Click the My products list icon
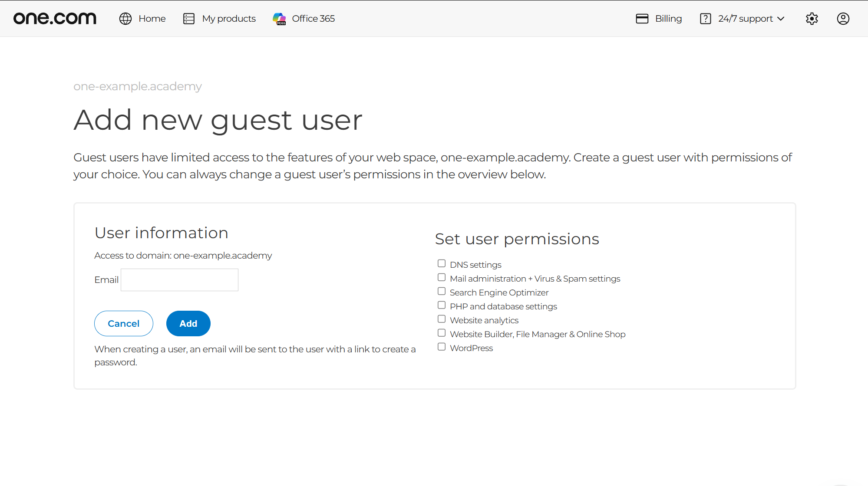This screenshot has width=868, height=486. coord(189,19)
